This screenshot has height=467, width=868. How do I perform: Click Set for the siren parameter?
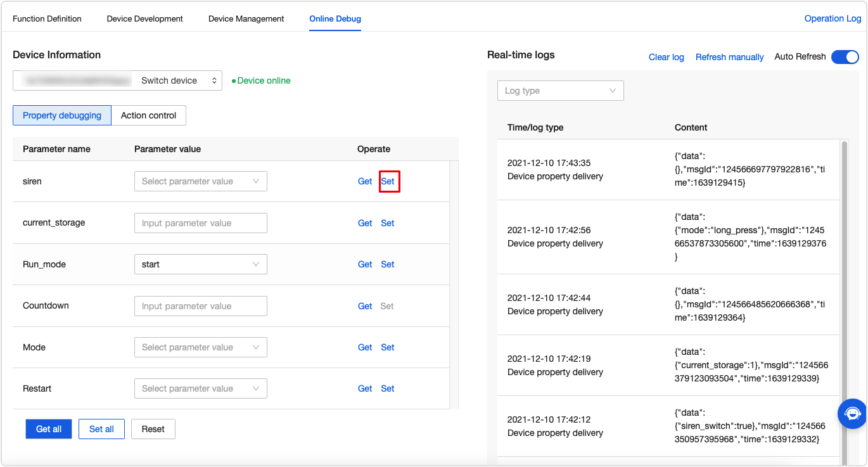pos(388,181)
